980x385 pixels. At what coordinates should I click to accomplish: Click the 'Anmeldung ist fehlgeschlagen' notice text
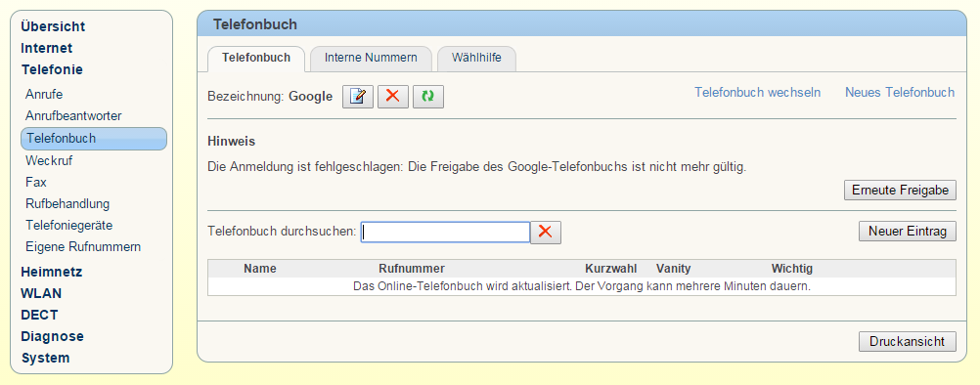[x=477, y=167]
